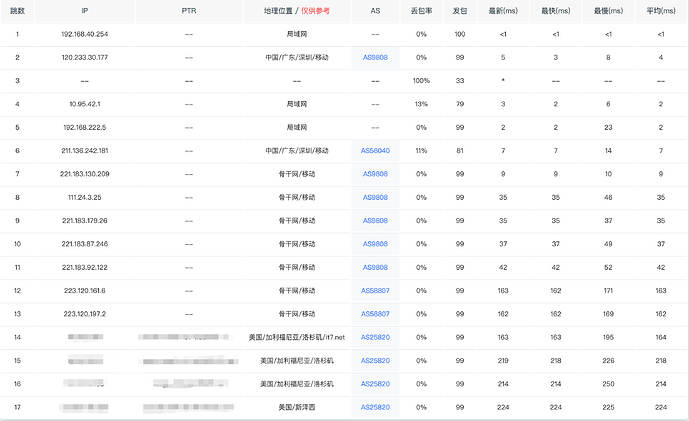Image resolution: width=689 pixels, height=421 pixels.
Task: Select IP address 223.120.197.2
Action: (x=84, y=314)
